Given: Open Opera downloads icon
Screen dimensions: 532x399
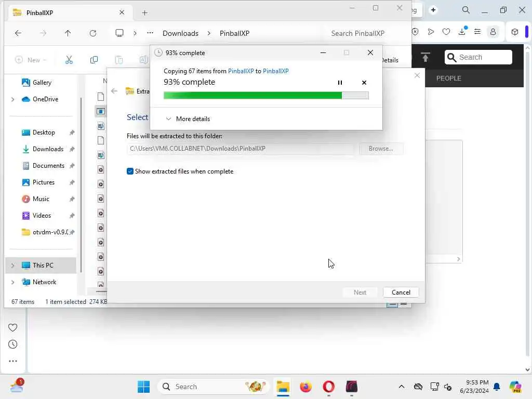Looking at the screenshot, I should (x=462, y=31).
